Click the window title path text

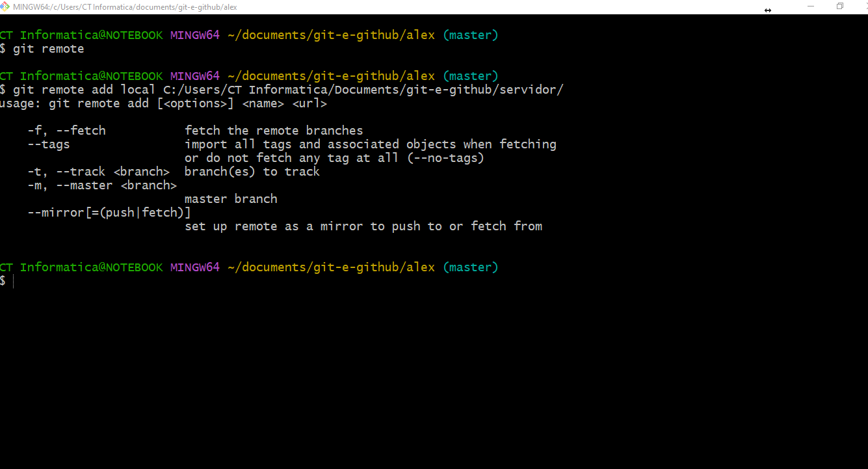click(125, 7)
